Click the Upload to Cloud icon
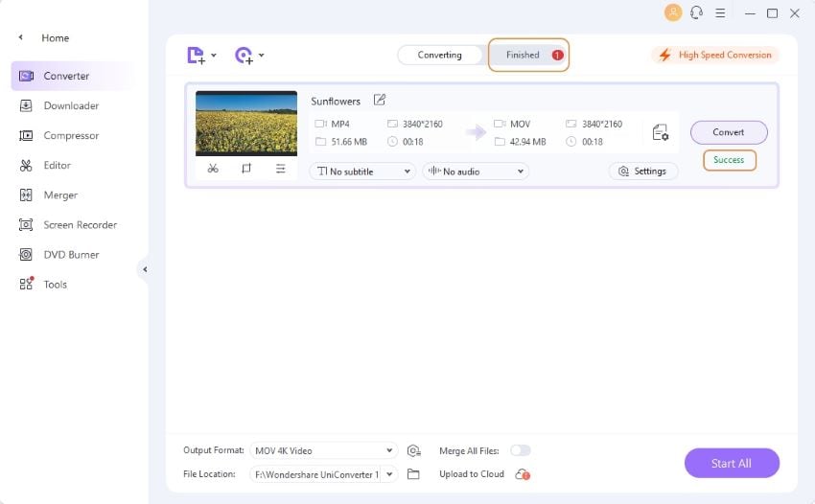 tap(523, 474)
